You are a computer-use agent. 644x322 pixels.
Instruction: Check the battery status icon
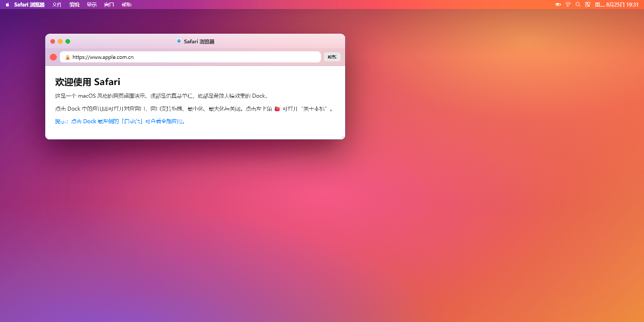point(558,5)
